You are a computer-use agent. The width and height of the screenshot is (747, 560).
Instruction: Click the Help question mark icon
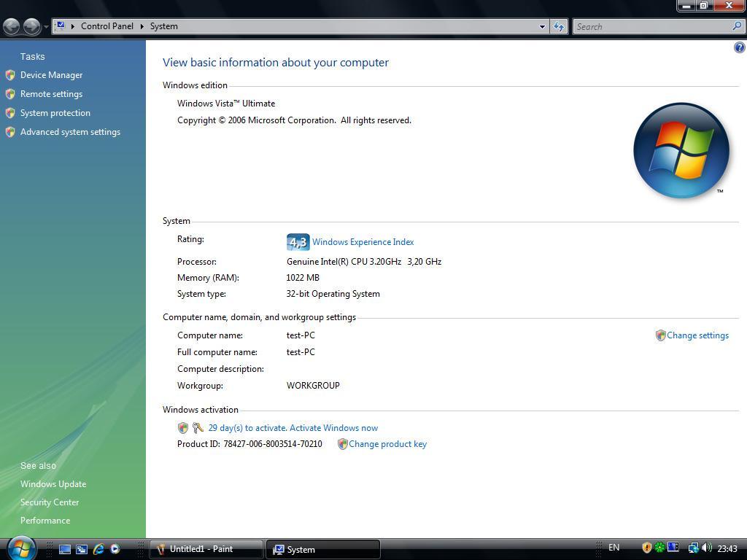(739, 48)
